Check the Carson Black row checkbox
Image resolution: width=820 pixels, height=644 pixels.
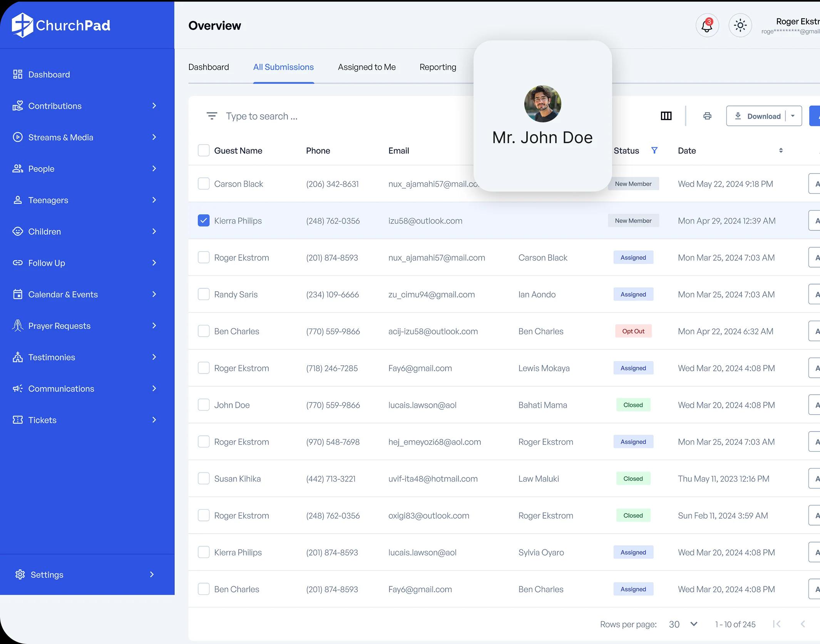point(204,184)
